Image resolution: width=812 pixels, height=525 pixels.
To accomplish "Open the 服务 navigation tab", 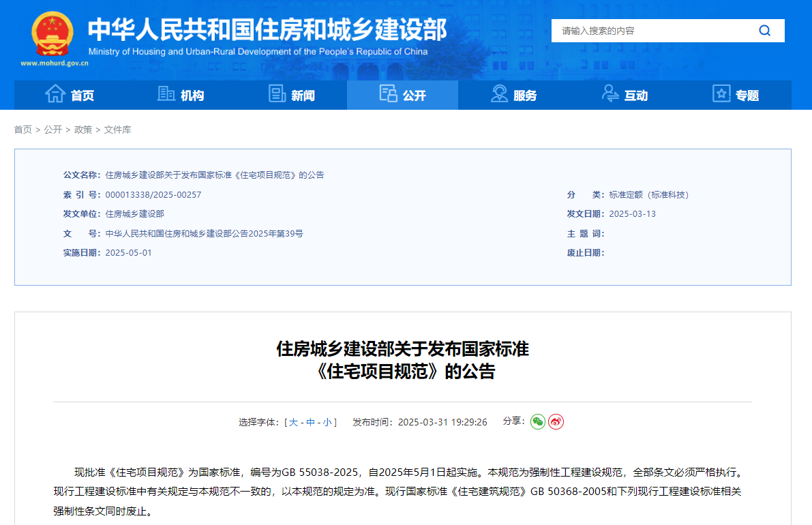I will click(x=513, y=95).
